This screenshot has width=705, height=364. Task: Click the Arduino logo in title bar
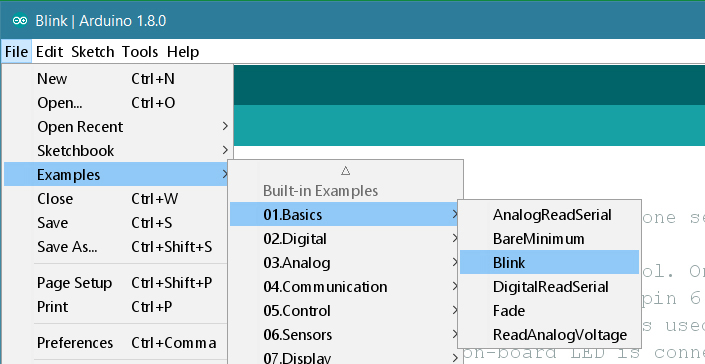pos(20,20)
